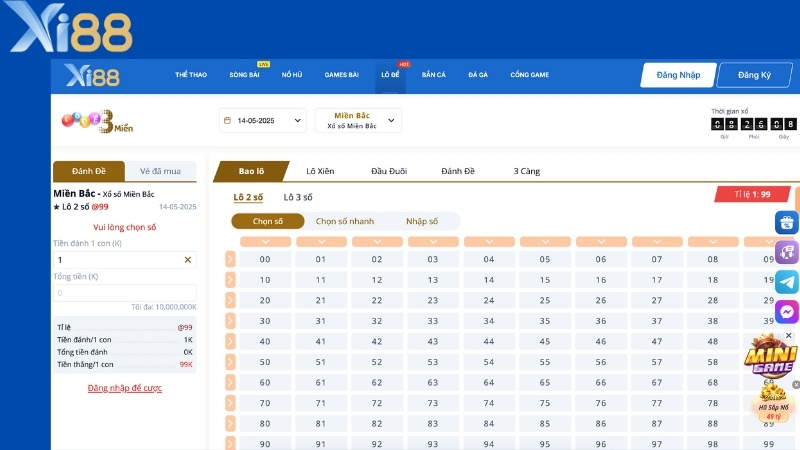Viewport: 800px width, 450px height.
Task: Switch to the Lô Xiên tab
Action: (x=320, y=171)
